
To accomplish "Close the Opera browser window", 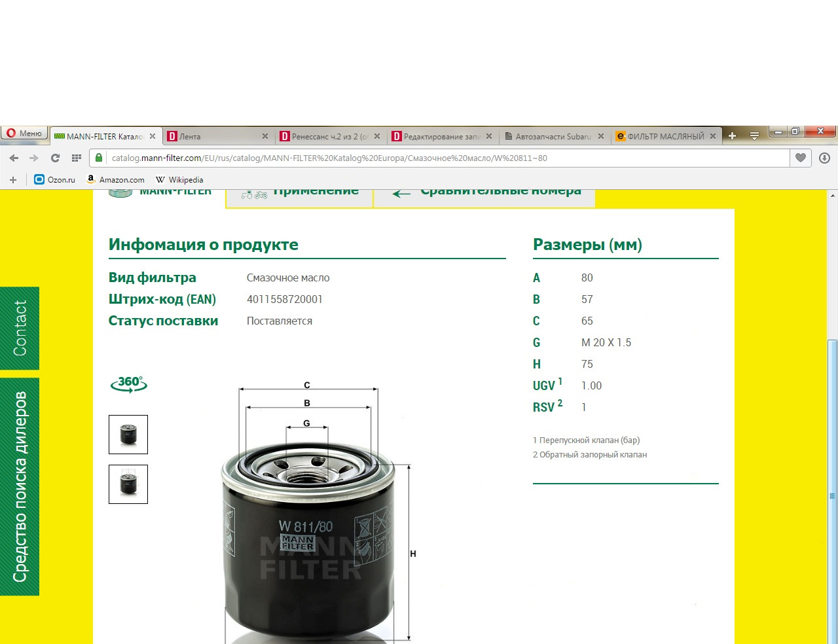I will 820,132.
